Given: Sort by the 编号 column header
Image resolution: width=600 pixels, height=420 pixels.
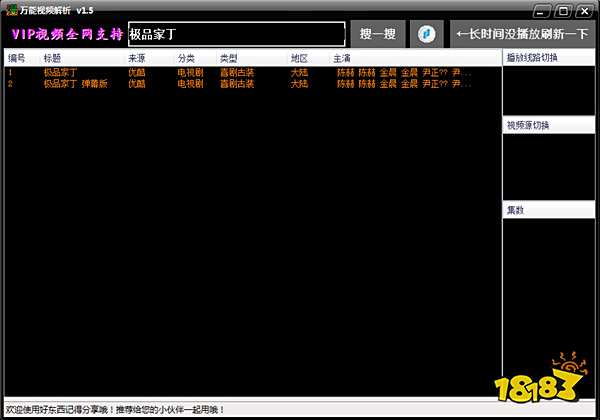Looking at the screenshot, I should 16,59.
